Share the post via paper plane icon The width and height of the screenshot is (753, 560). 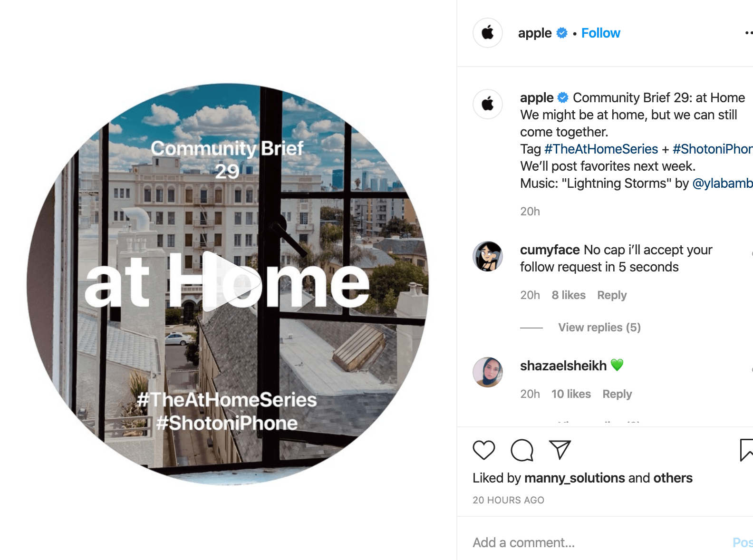[x=560, y=450]
